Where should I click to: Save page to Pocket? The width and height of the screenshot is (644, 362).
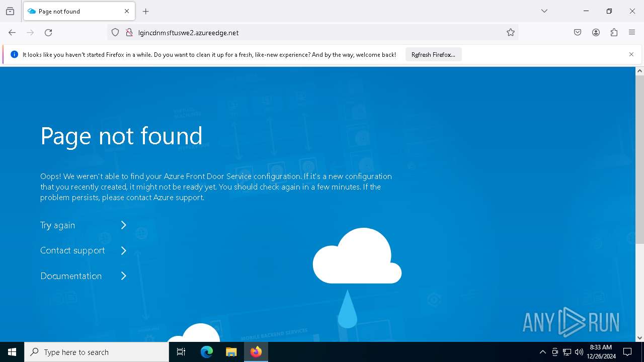(x=578, y=33)
